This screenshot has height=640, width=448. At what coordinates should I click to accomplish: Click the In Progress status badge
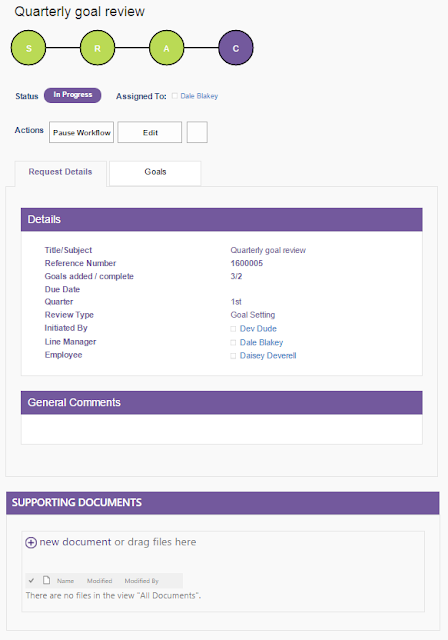[73, 95]
